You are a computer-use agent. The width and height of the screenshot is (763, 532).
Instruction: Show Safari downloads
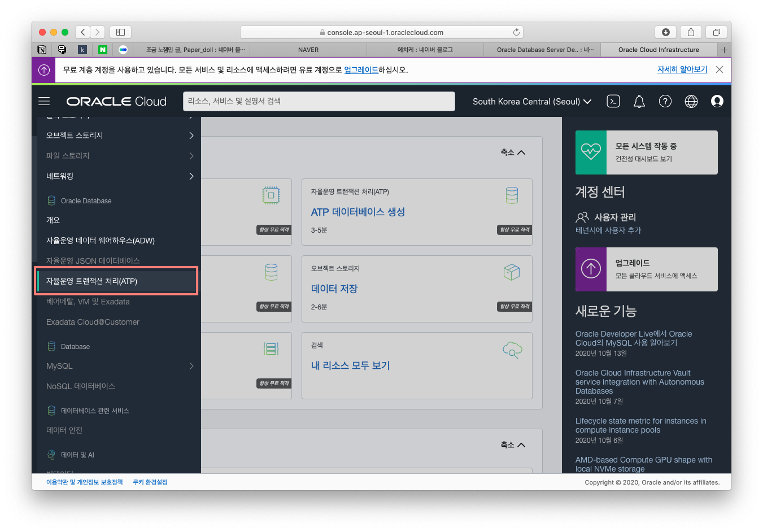tap(666, 32)
